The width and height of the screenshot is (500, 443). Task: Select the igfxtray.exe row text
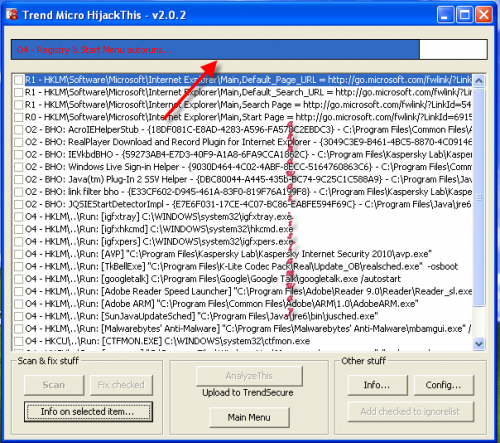(159, 217)
